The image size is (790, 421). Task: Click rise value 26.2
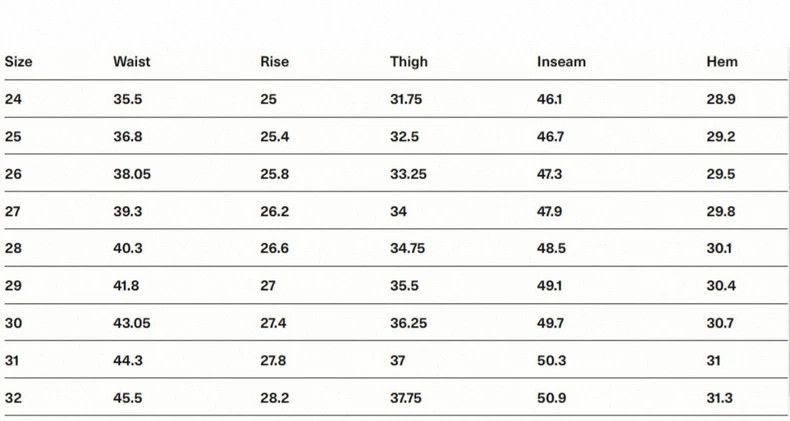coord(275,211)
